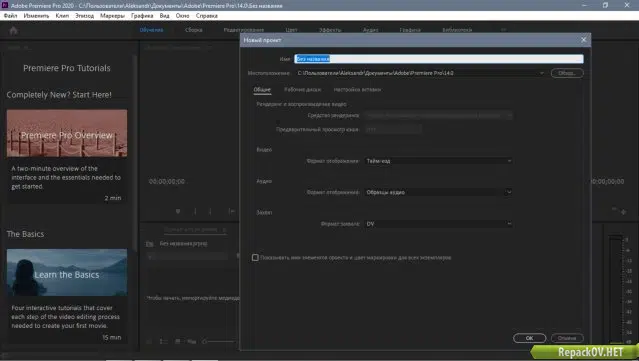Image resolution: width=639 pixels, height=361 pixels.
Task: Enable the checkbox for showing project item names and label colors
Action: point(255,258)
